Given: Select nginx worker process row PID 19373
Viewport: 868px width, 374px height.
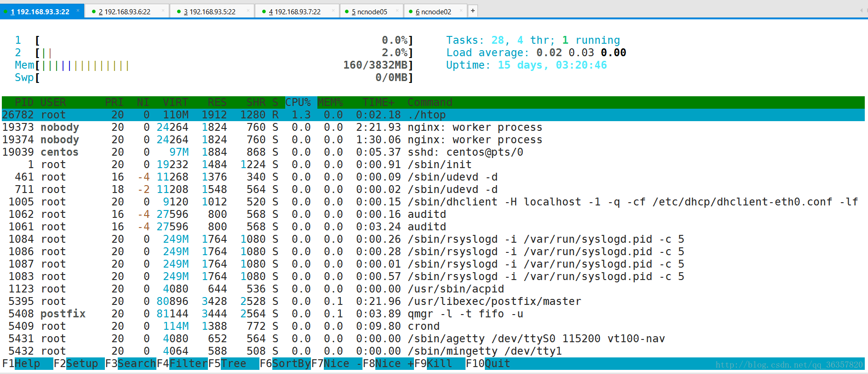Looking at the screenshot, I should tap(433, 127).
